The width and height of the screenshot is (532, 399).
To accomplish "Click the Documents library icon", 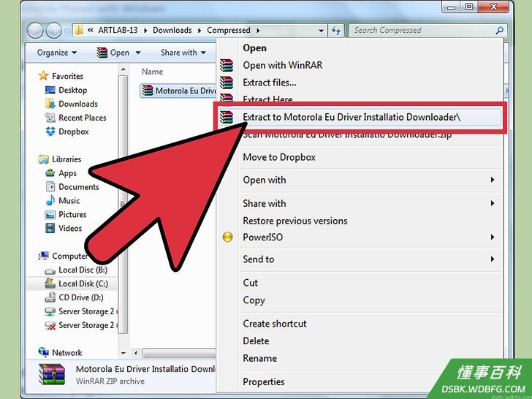I will tap(50, 186).
